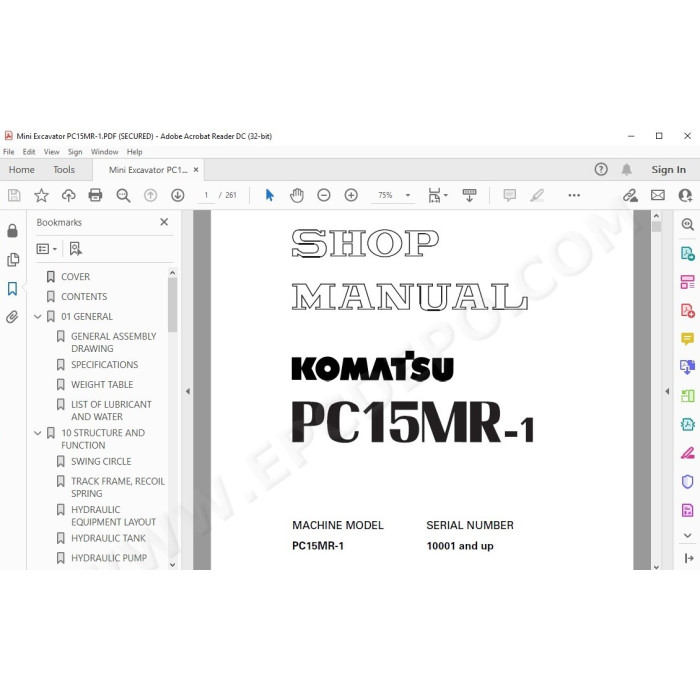Open the fit page options icon
This screenshot has height=700, width=700.
coord(437,195)
